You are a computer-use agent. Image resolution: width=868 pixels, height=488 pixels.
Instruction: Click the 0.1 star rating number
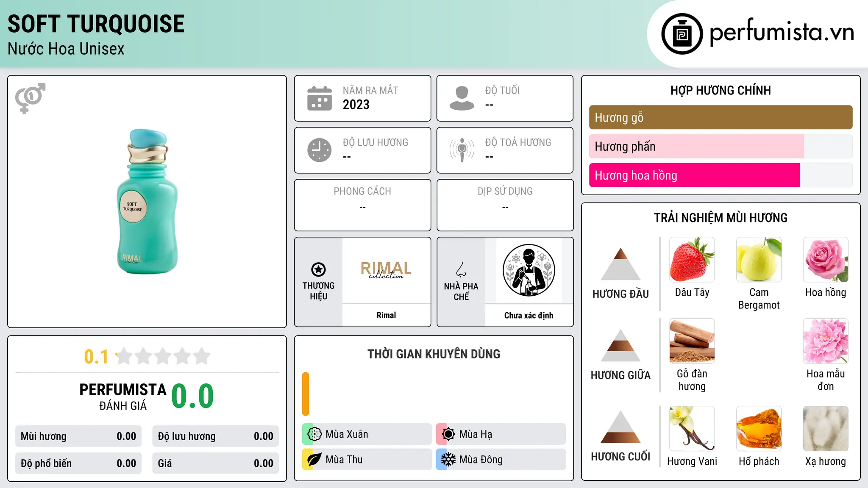pos(96,357)
